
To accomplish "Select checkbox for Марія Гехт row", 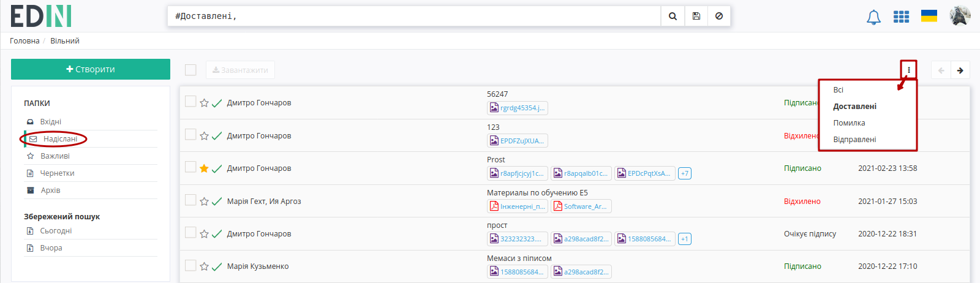I will pos(190,200).
